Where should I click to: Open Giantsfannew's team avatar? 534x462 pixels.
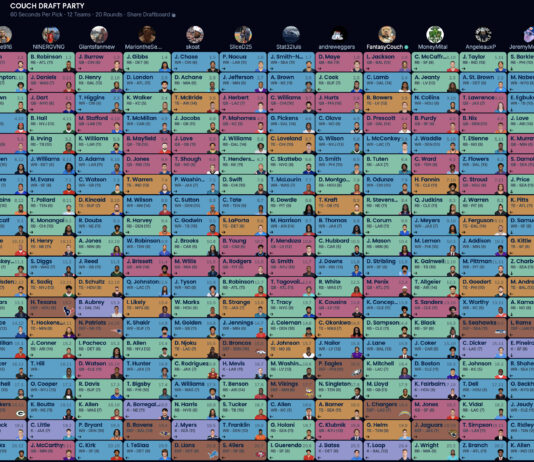coord(99,35)
